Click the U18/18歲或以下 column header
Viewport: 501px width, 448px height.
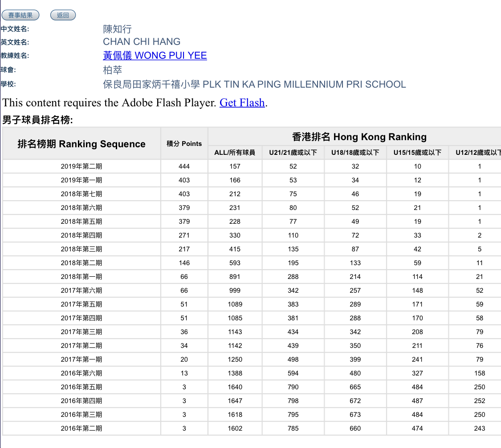(x=355, y=153)
